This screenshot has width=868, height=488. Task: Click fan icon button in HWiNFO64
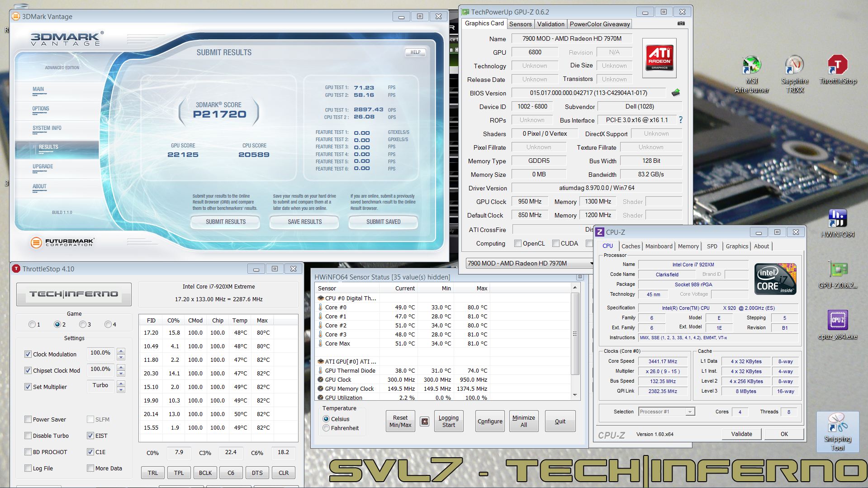point(425,422)
